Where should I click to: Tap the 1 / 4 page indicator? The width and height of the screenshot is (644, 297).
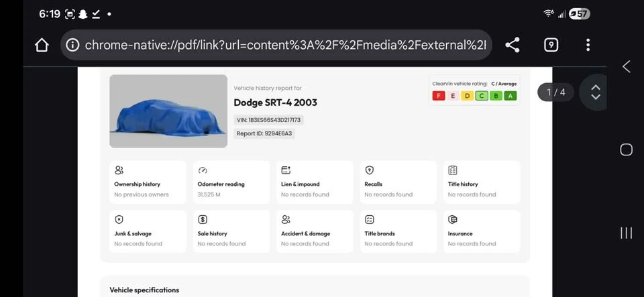[x=556, y=93]
